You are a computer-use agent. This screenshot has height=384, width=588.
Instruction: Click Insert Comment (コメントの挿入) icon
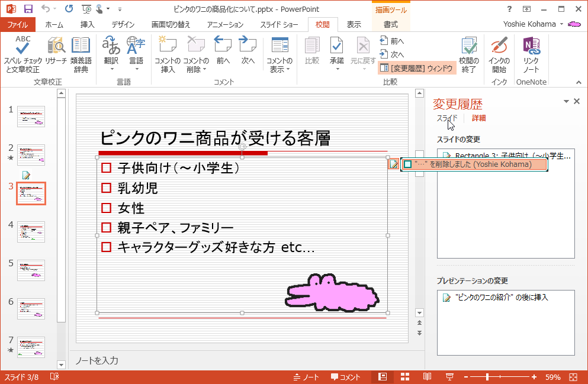168,46
